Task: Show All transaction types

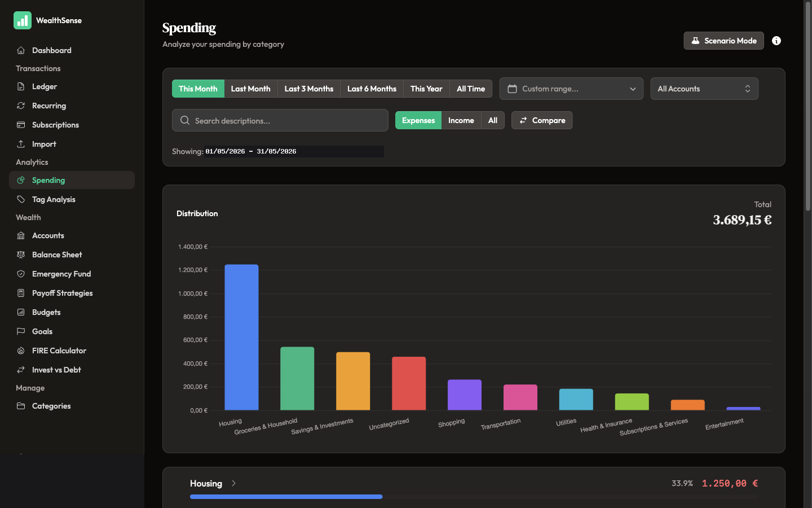Action: click(493, 120)
